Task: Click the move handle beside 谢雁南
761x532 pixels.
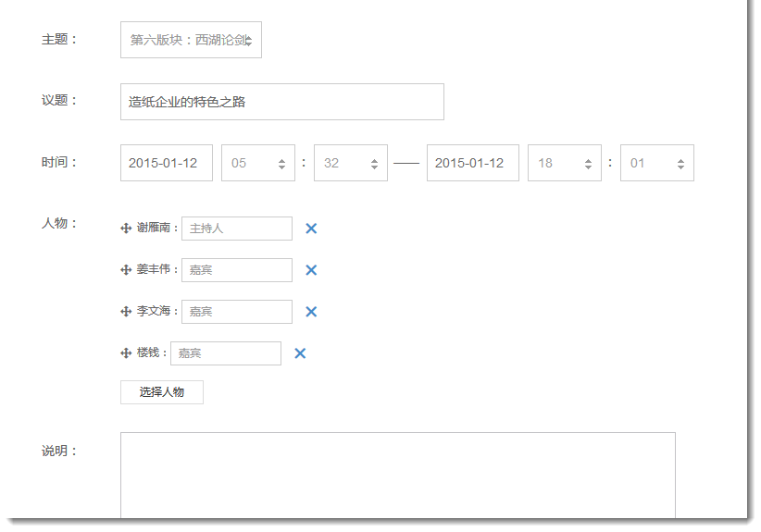Action: point(126,229)
